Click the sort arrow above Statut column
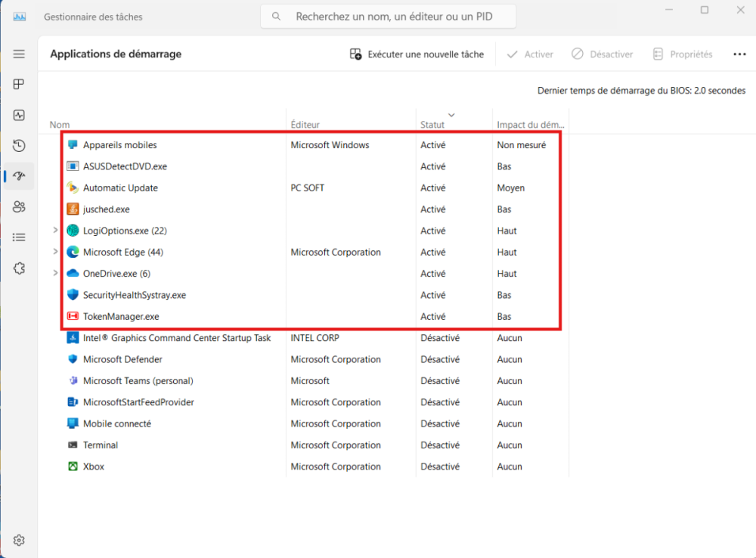 tap(451, 115)
